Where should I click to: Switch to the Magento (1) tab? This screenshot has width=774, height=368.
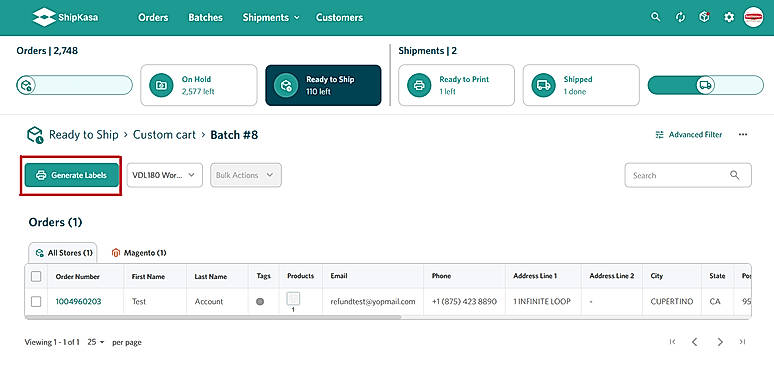tap(139, 253)
